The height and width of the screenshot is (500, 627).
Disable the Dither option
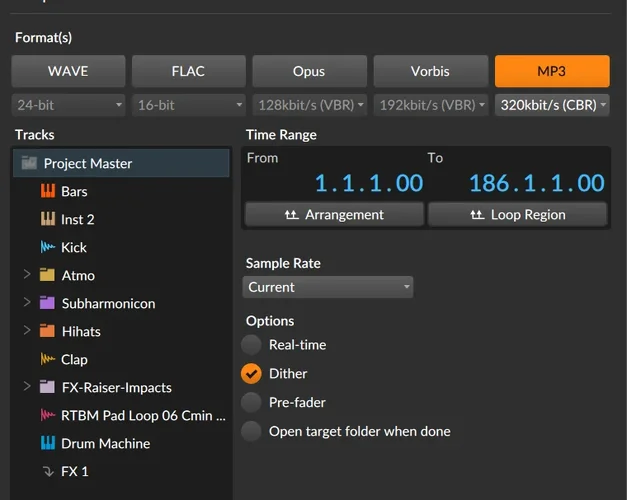[x=251, y=374]
